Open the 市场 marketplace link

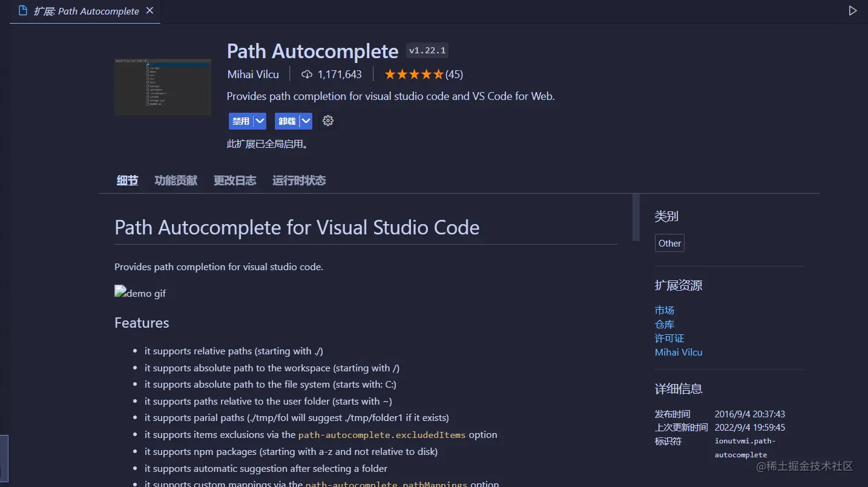click(x=665, y=310)
